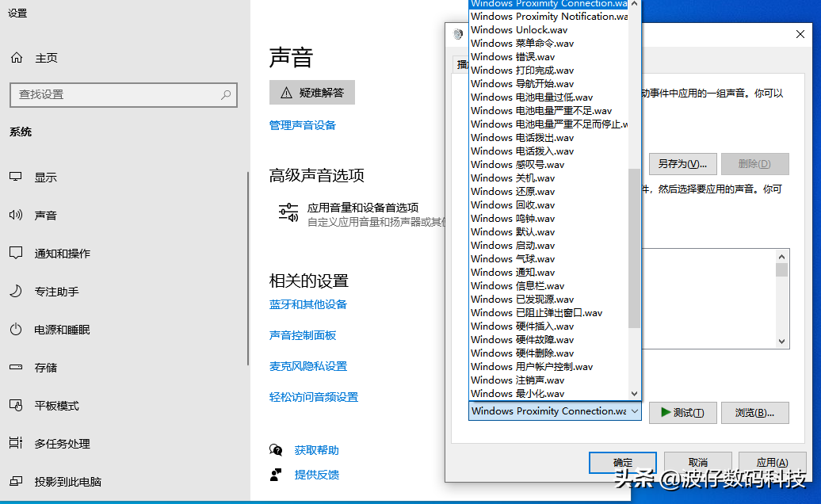Image resolution: width=821 pixels, height=504 pixels.
Task: Click the person icon for 提供反馈
Action: [x=276, y=474]
